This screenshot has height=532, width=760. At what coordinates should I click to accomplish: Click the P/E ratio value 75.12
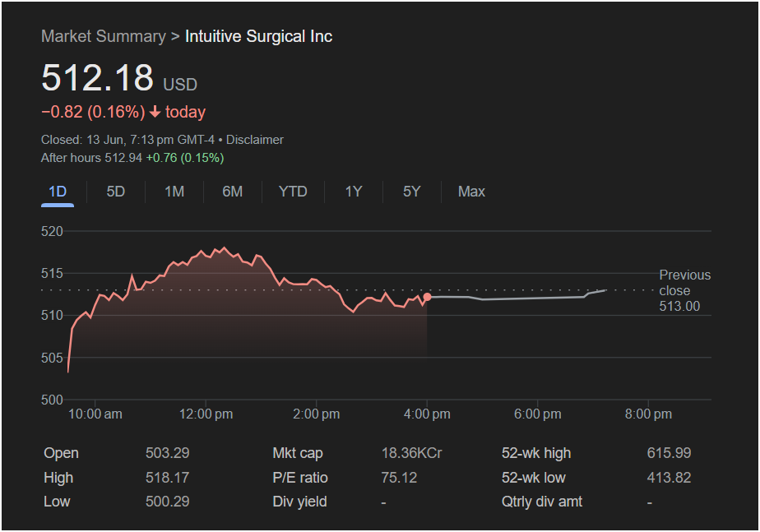click(x=399, y=478)
